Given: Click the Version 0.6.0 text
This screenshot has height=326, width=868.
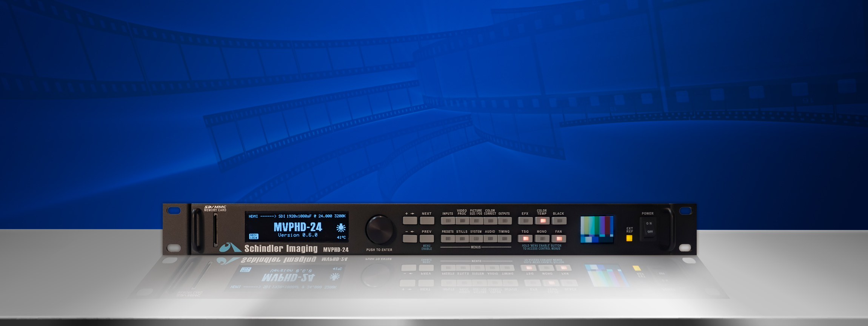Looking at the screenshot, I should click(x=298, y=235).
